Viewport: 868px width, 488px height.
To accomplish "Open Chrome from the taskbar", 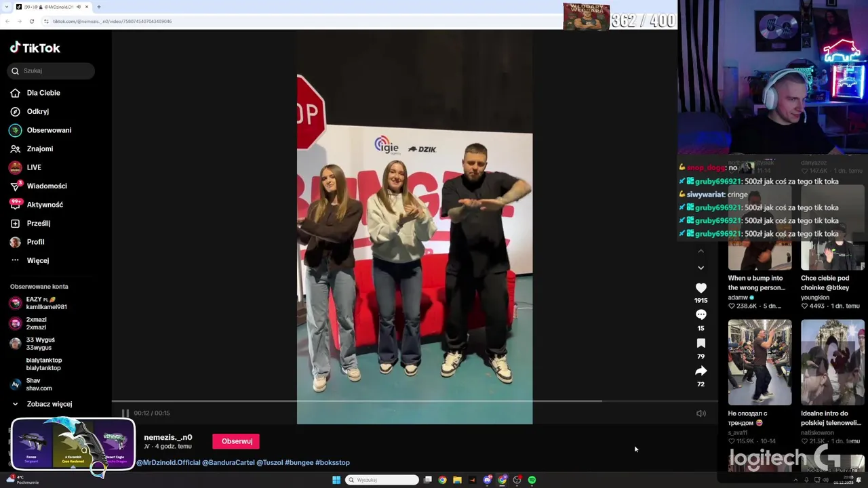I will [x=442, y=480].
